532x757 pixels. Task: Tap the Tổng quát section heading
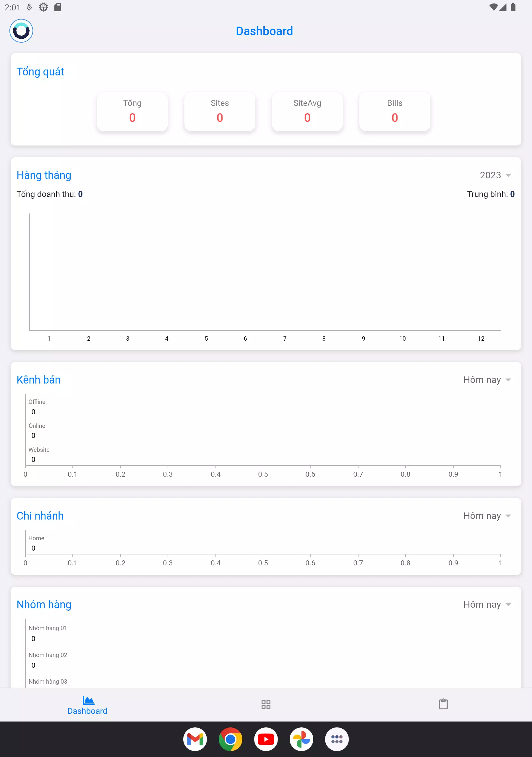40,72
